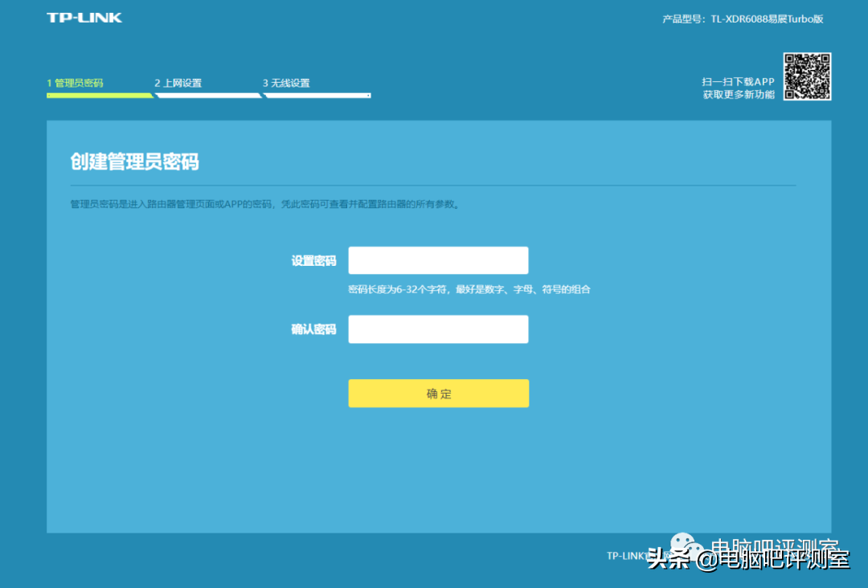This screenshot has height=588, width=868.
Task: Click the TP-LINK logo
Action: pos(84,18)
